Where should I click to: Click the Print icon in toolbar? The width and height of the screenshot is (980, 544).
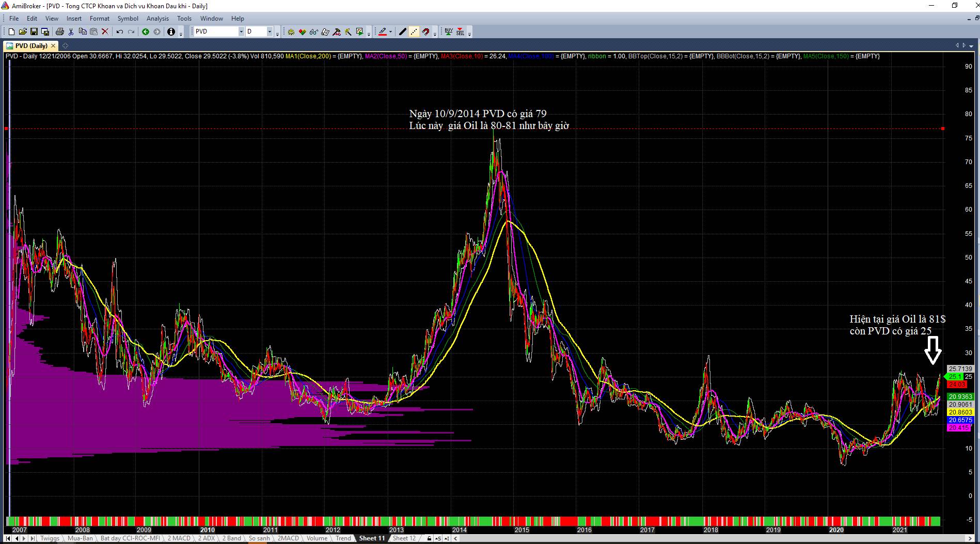click(x=59, y=32)
